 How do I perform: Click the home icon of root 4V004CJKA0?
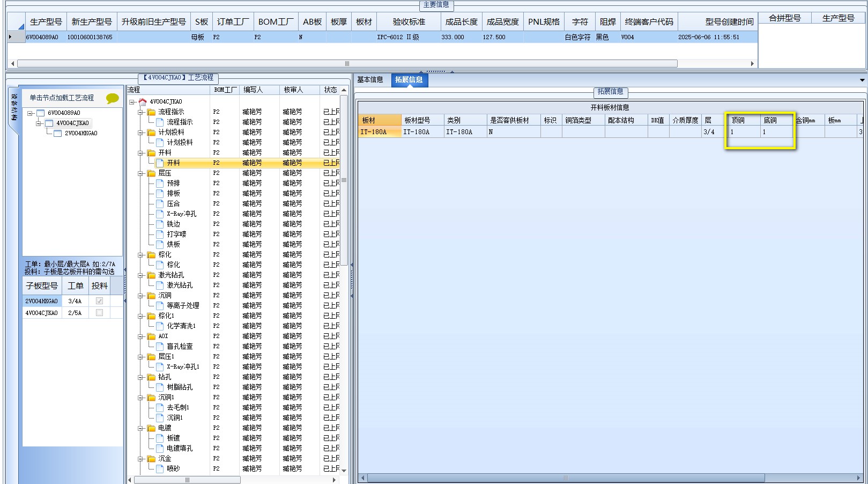point(142,101)
